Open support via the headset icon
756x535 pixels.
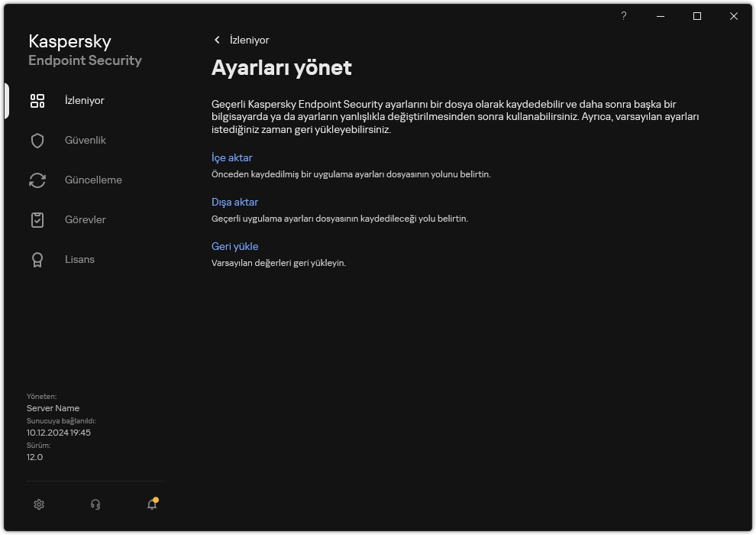coord(95,504)
